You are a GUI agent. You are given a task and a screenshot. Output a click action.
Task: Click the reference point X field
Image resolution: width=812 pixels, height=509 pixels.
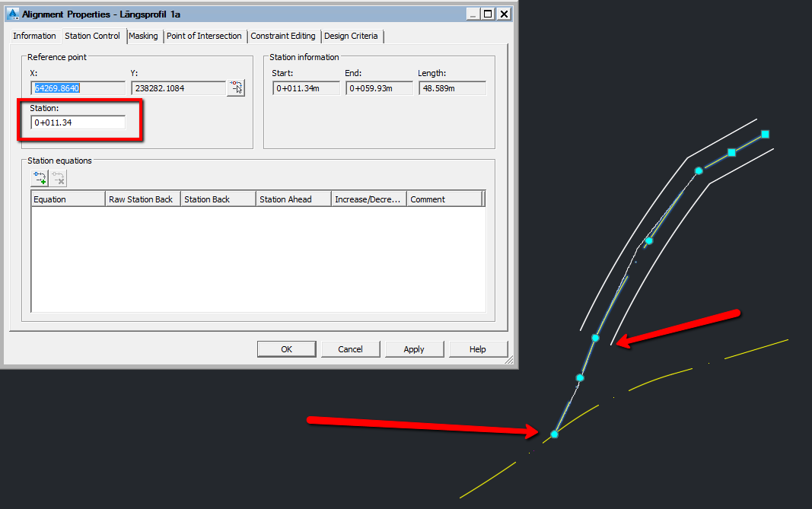click(78, 88)
